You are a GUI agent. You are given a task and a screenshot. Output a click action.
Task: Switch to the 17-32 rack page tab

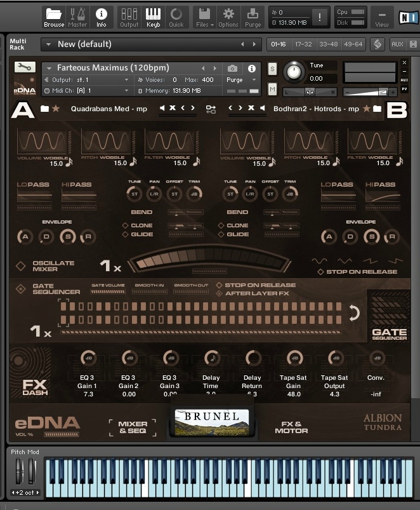[x=303, y=44]
